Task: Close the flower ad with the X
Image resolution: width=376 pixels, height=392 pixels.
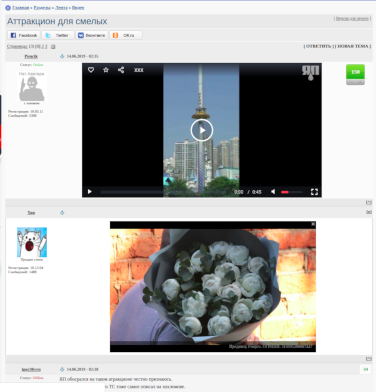Action: coord(313,224)
